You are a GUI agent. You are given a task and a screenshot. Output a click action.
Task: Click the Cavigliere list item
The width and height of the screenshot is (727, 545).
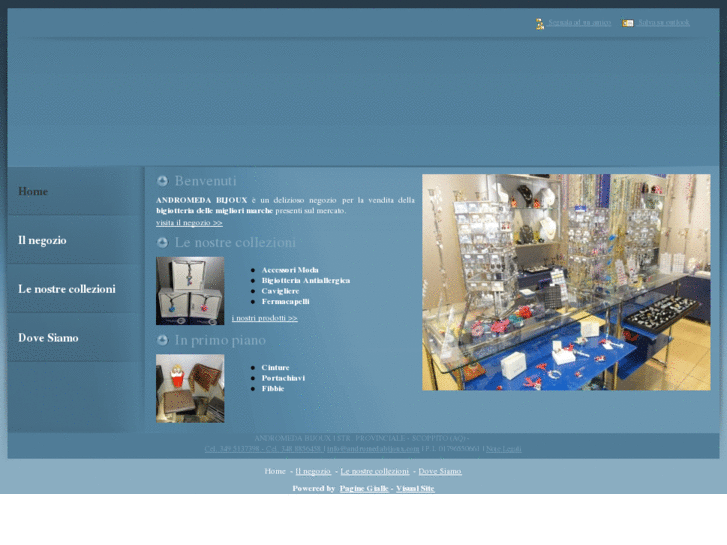click(x=280, y=291)
